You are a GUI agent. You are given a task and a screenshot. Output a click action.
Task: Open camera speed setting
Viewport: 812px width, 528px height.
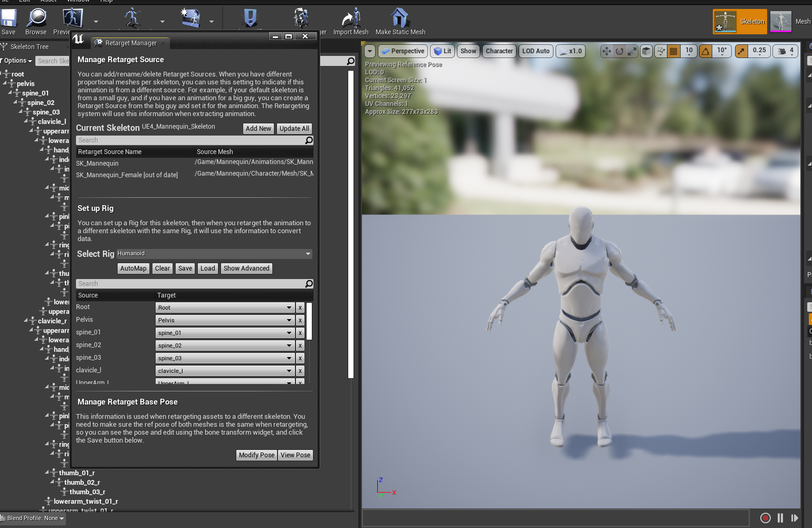(x=786, y=51)
